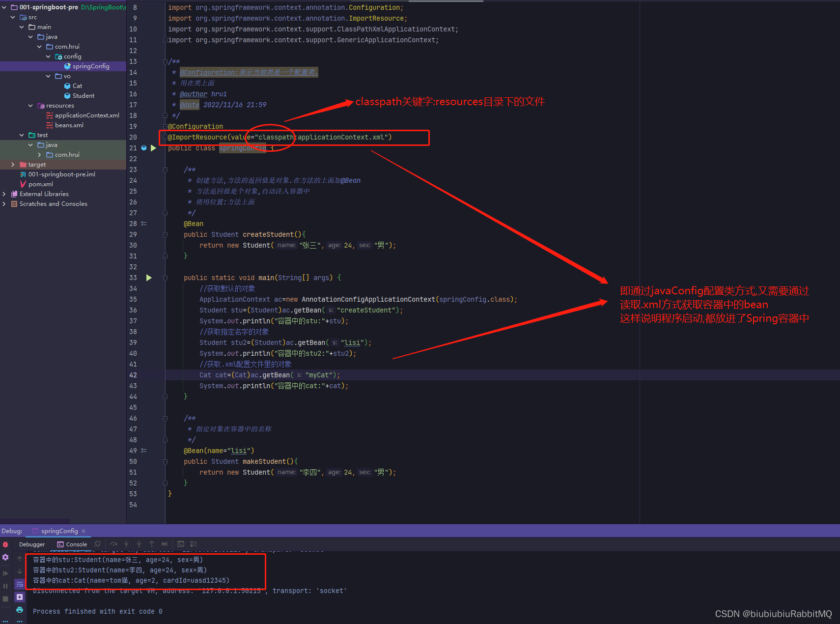Click "Process finished with exit code 0" console line
This screenshot has width=840, height=624.
pos(98,611)
